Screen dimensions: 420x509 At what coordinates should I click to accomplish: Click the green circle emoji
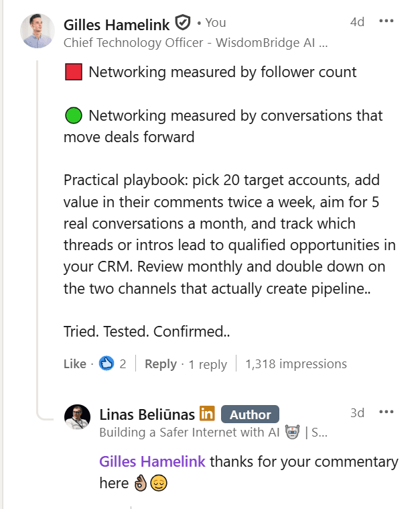click(x=74, y=115)
